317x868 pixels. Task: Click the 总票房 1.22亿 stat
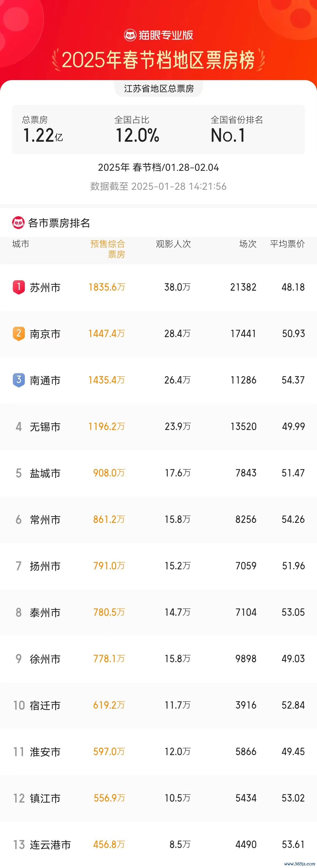coord(42,129)
